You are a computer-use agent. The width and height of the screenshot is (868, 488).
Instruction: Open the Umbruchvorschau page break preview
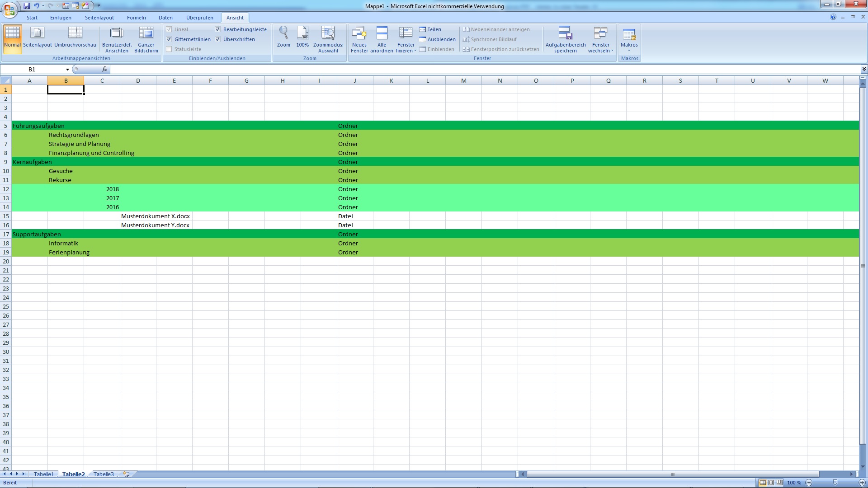pyautogui.click(x=75, y=33)
